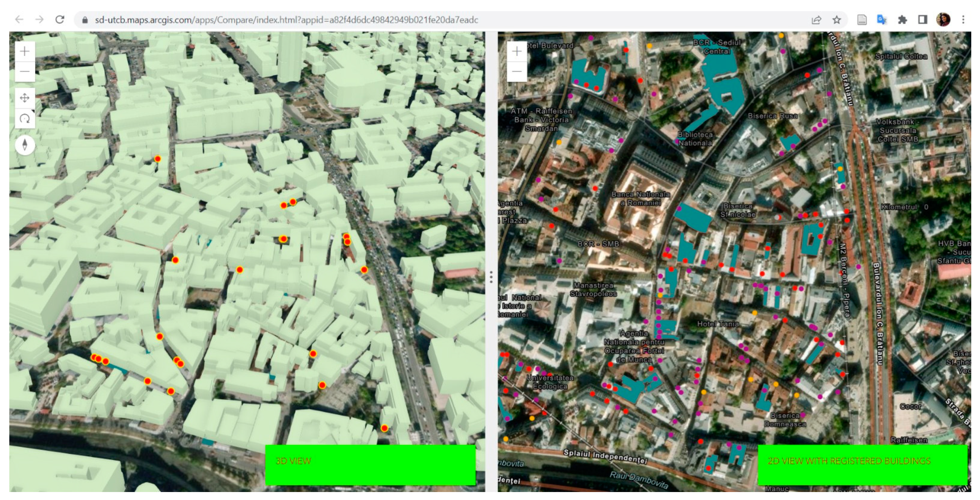The image size is (980, 500).
Task: Select the rotate tool in 3D view
Action: pos(25,119)
